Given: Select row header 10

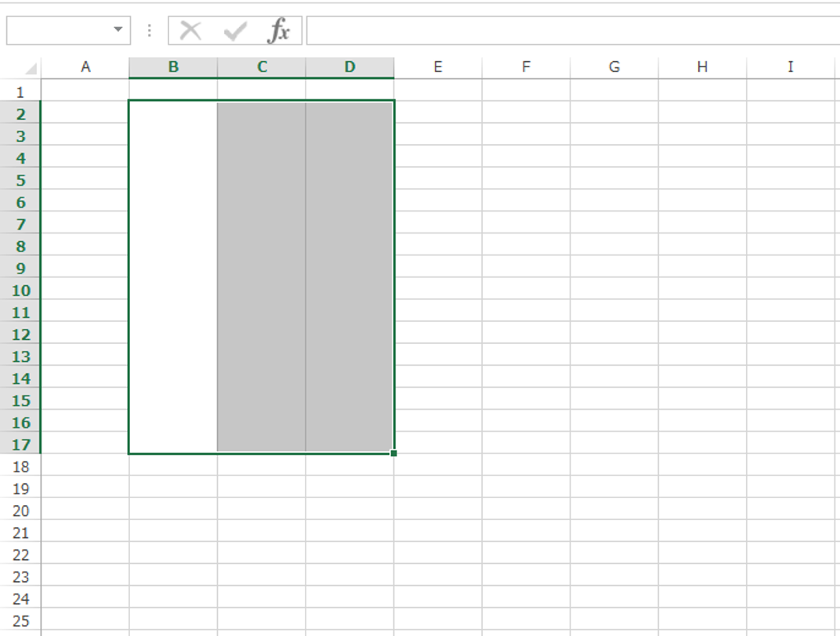Looking at the screenshot, I should click(x=21, y=291).
